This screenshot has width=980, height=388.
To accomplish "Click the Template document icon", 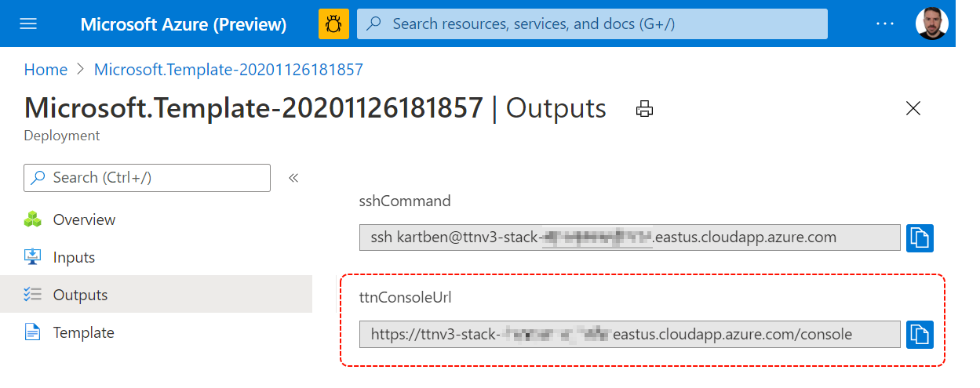I will [x=32, y=332].
